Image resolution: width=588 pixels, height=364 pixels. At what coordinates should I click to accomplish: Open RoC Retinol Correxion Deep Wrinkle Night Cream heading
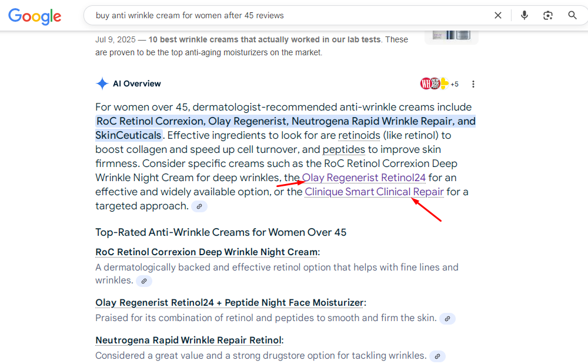(206, 252)
